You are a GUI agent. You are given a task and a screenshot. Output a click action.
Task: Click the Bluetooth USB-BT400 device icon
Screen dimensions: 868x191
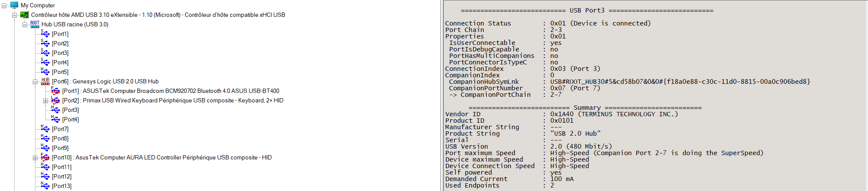pyautogui.click(x=56, y=91)
